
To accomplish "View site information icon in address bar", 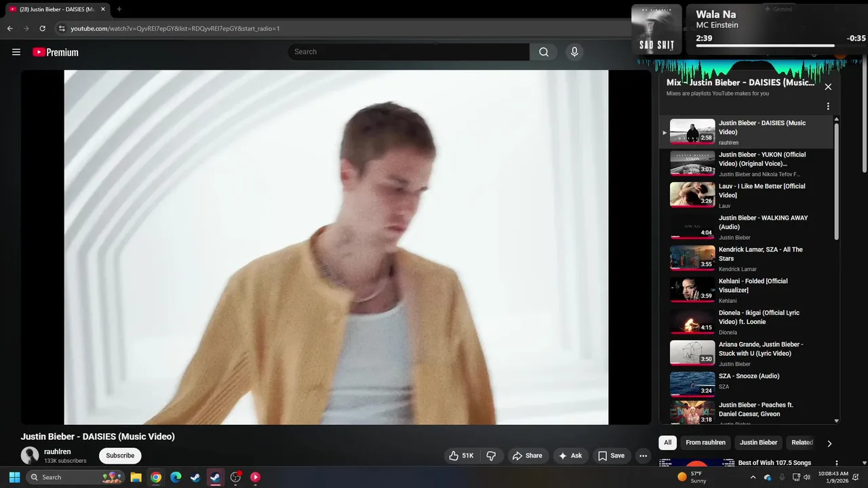I will click(61, 28).
